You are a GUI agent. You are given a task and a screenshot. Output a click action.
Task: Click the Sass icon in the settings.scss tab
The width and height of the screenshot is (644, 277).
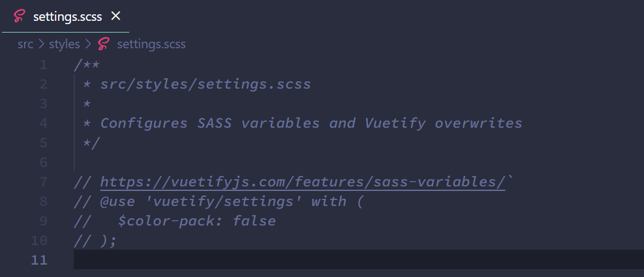pos(20,16)
